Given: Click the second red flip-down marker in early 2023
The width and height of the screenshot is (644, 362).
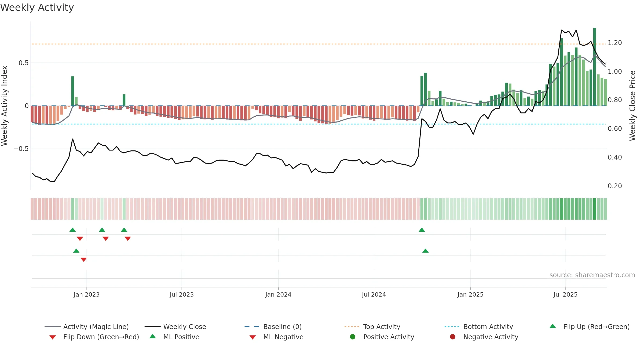Looking at the screenshot, I should [106, 239].
